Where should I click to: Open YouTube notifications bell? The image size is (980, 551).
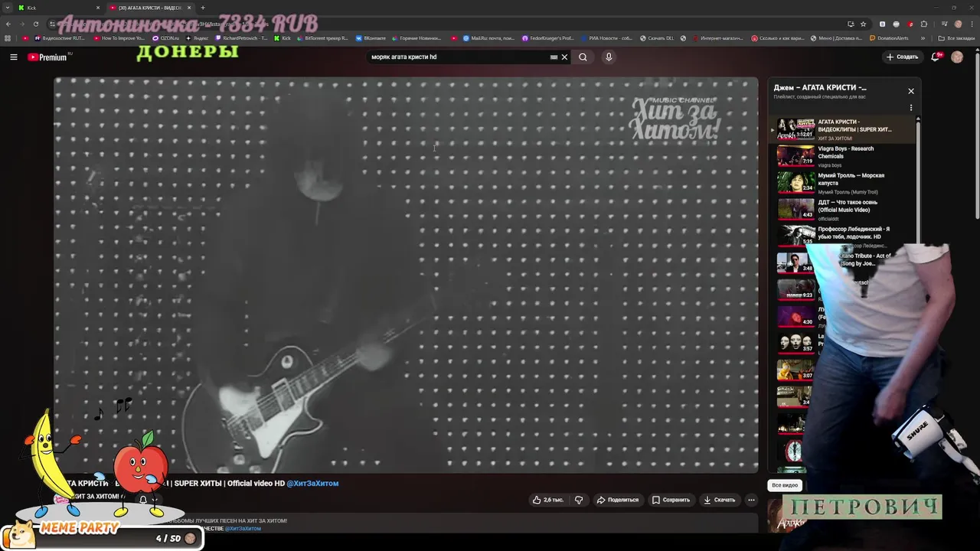pos(936,57)
